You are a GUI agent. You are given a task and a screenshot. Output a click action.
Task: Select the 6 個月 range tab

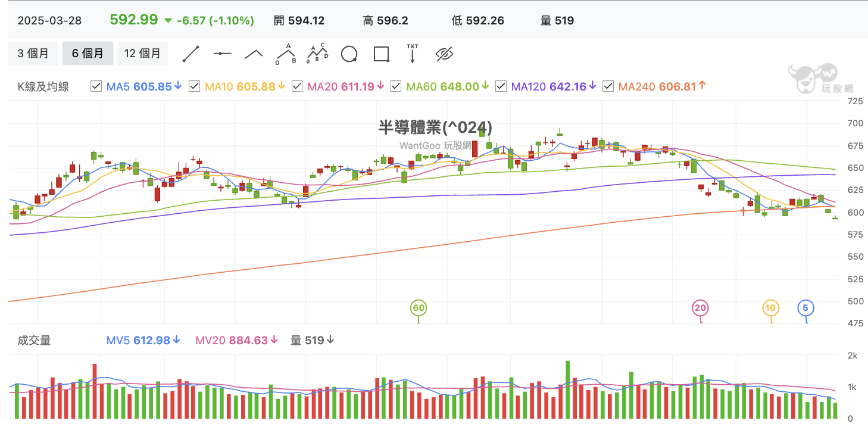[x=88, y=54]
